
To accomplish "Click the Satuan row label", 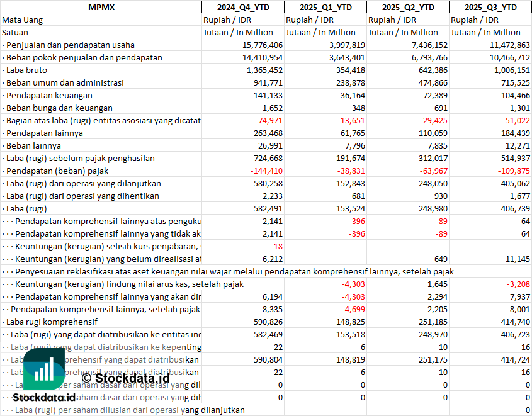I will point(15,33).
